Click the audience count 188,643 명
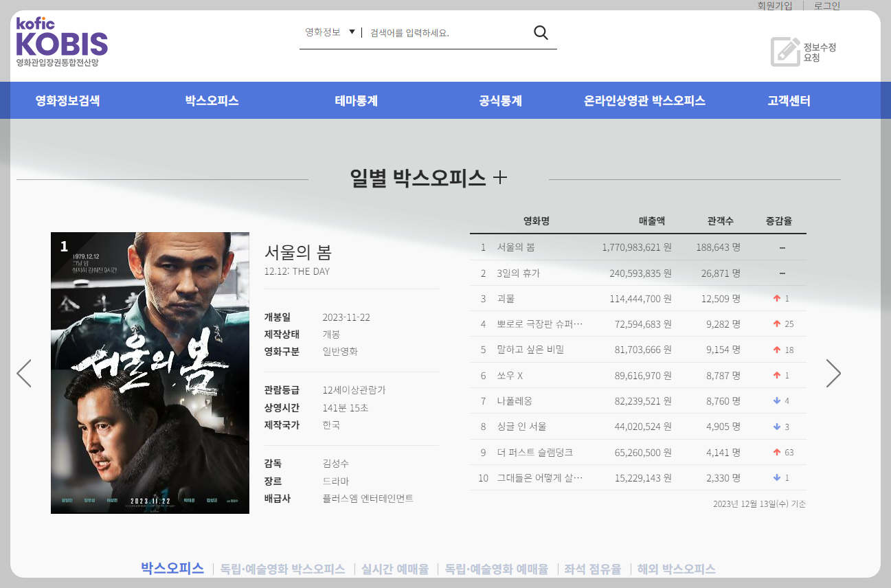Image resolution: width=891 pixels, height=588 pixels. coord(718,247)
